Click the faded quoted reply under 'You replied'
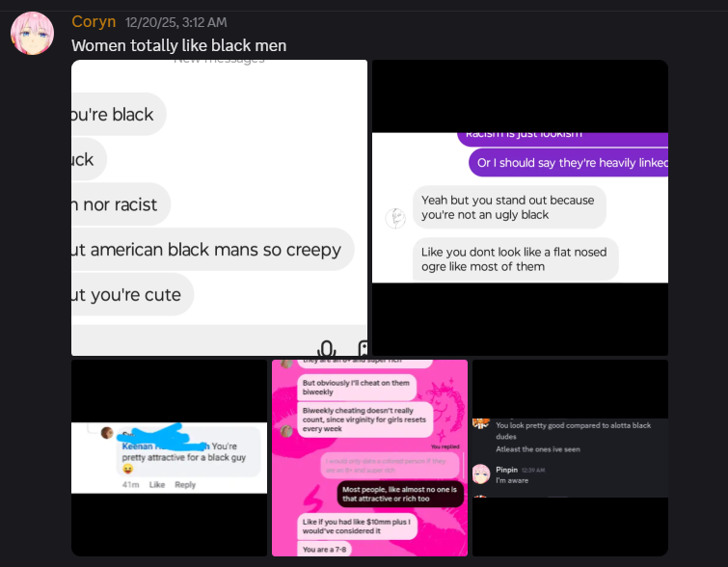The width and height of the screenshot is (728, 567). point(390,466)
